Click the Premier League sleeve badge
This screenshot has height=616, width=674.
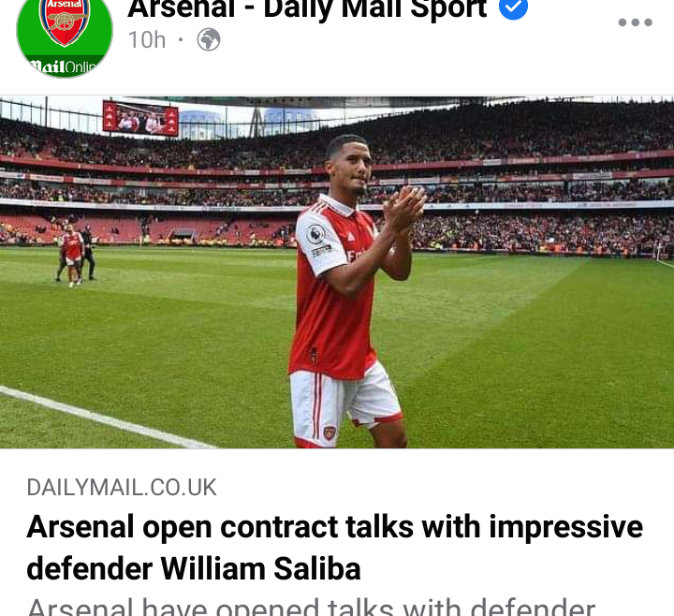point(316,234)
